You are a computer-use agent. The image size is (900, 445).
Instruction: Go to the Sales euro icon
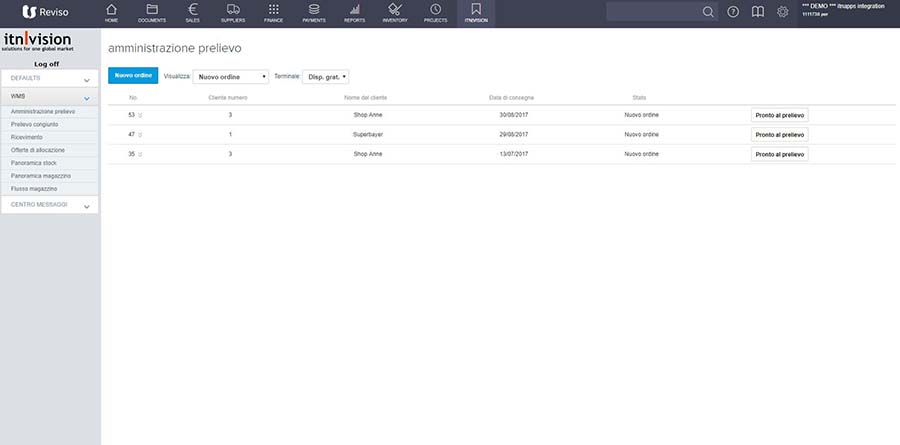[x=193, y=12]
